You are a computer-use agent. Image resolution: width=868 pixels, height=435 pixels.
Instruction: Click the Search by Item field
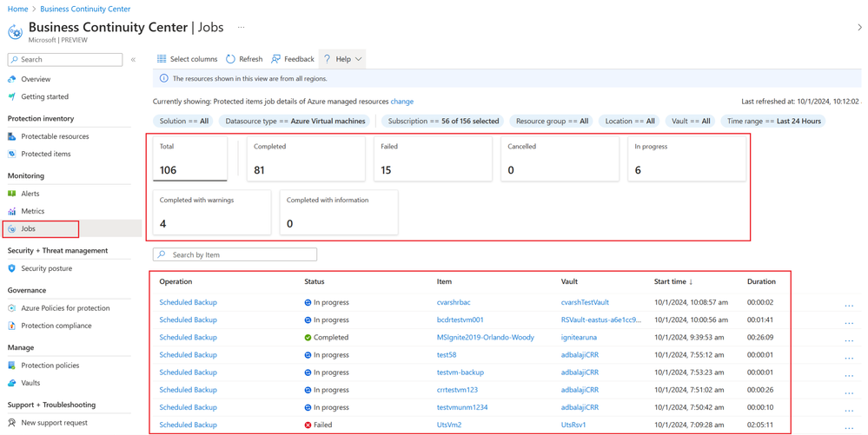pos(235,254)
